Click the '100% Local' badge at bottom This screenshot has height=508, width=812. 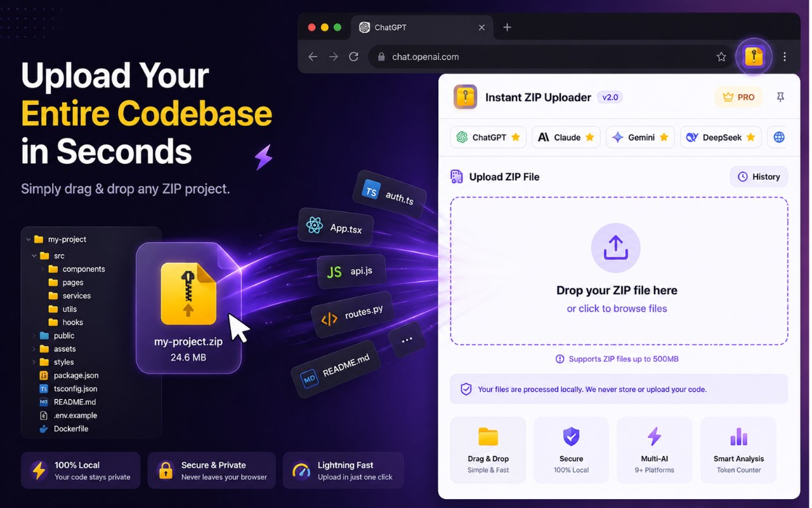[81, 471]
